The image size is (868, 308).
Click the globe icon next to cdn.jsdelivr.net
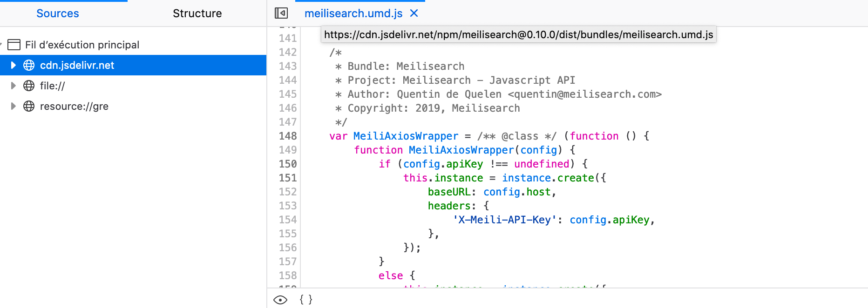tap(29, 65)
